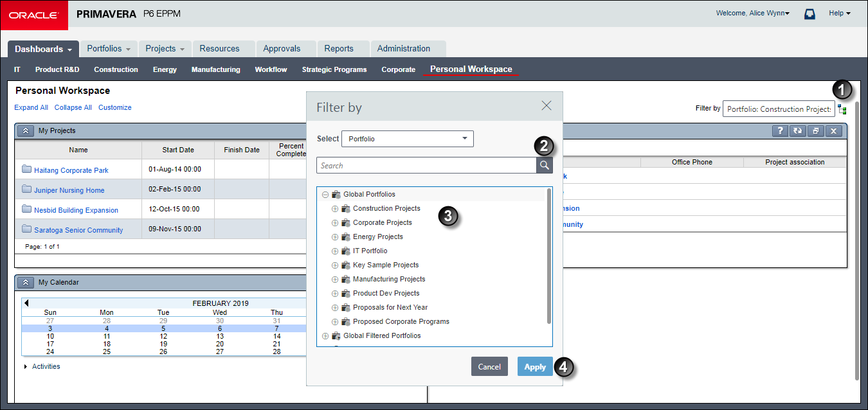Collapse the Global Portfolios tree node

pyautogui.click(x=325, y=194)
